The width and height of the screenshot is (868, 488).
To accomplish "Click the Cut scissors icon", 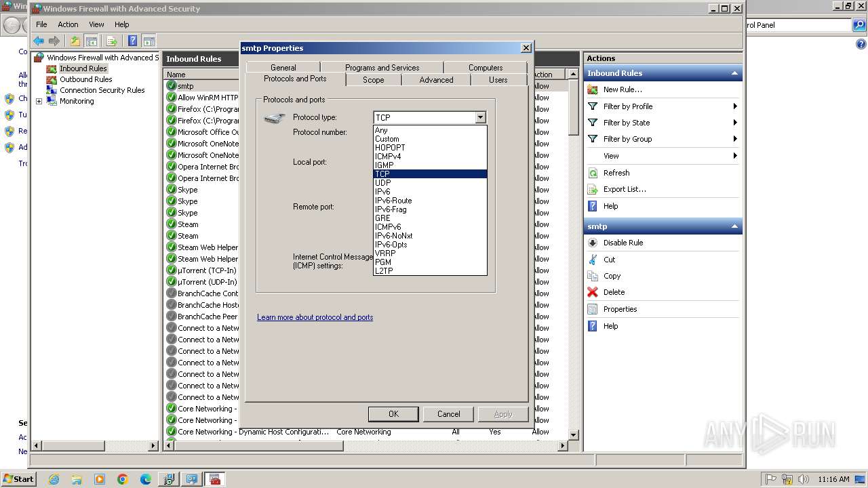I will (593, 260).
